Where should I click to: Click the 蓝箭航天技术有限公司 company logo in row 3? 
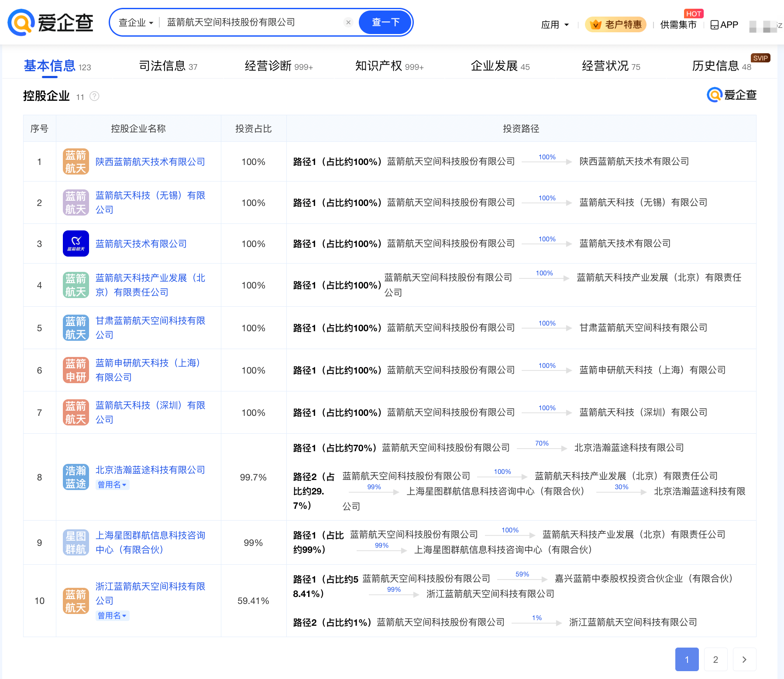(x=75, y=243)
